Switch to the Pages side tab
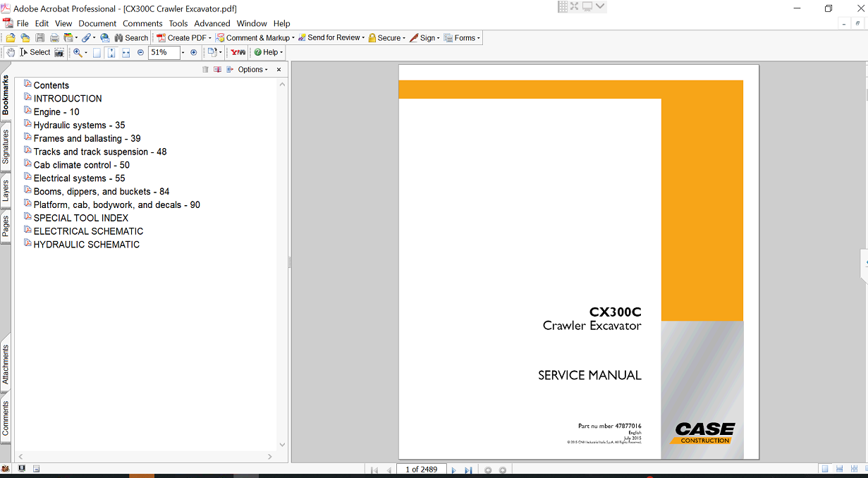Image resolution: width=868 pixels, height=478 pixels. [6, 226]
